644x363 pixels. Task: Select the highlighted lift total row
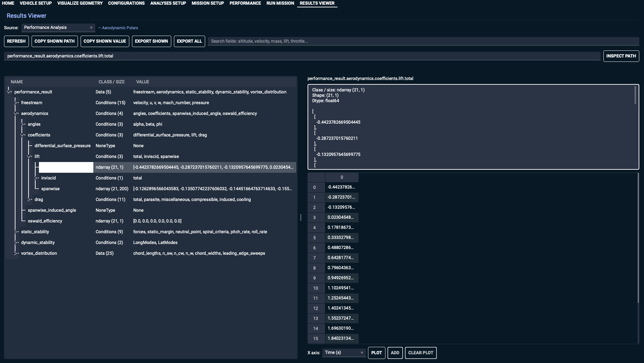[150, 167]
